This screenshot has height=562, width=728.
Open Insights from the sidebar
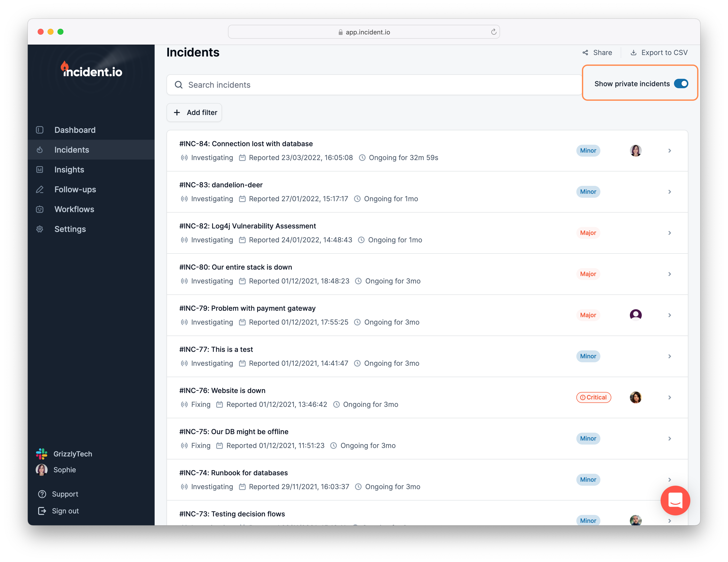coord(69,170)
